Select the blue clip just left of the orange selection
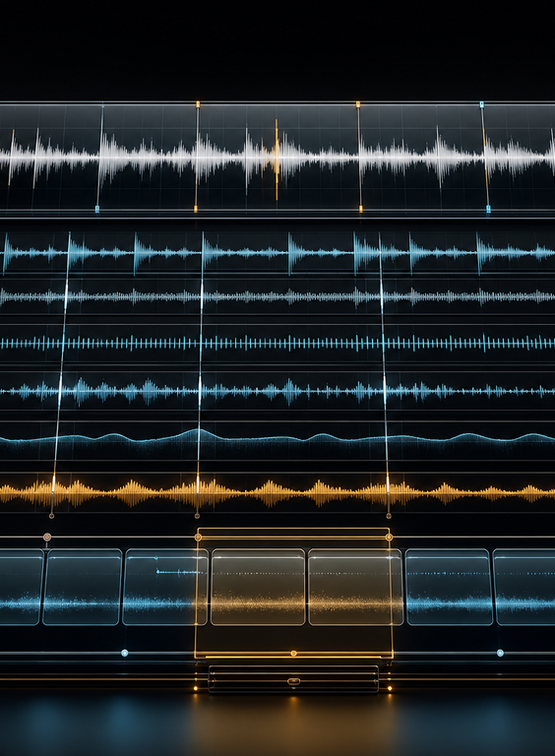 [x=165, y=587]
